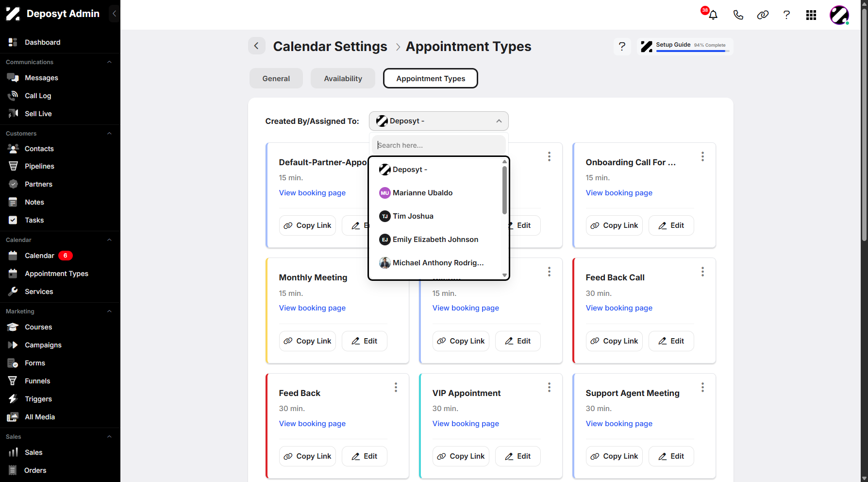This screenshot has height=482, width=868.
Task: Select the Appointment Types tab
Action: coord(431,78)
